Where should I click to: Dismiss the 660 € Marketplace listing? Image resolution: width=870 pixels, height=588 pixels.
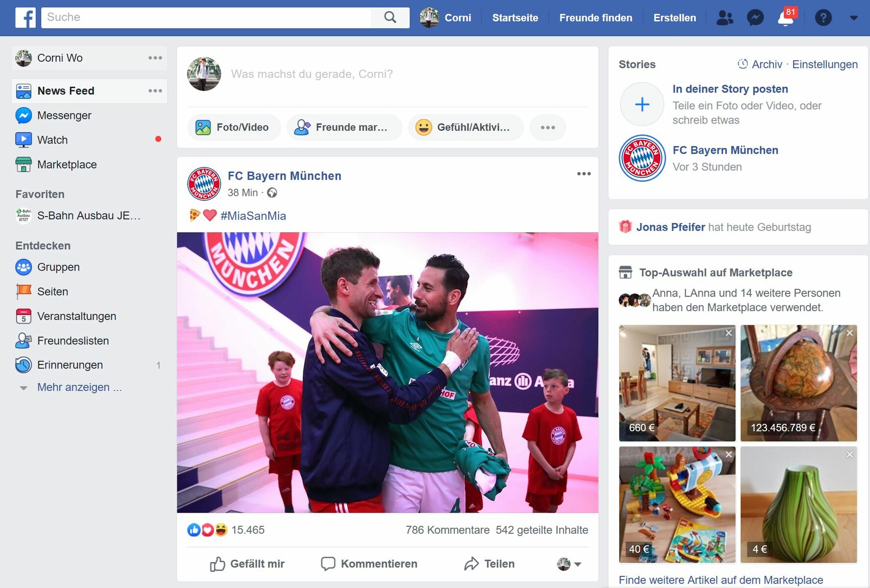coord(728,333)
